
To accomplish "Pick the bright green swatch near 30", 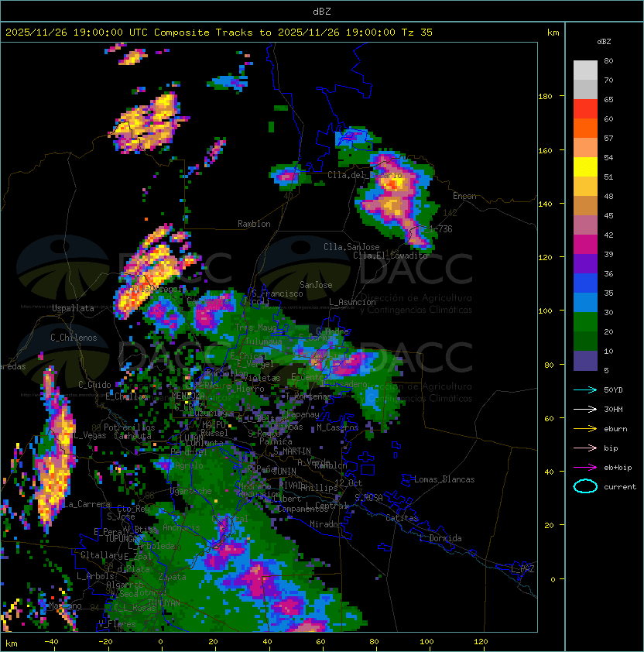I will pyautogui.click(x=585, y=321).
